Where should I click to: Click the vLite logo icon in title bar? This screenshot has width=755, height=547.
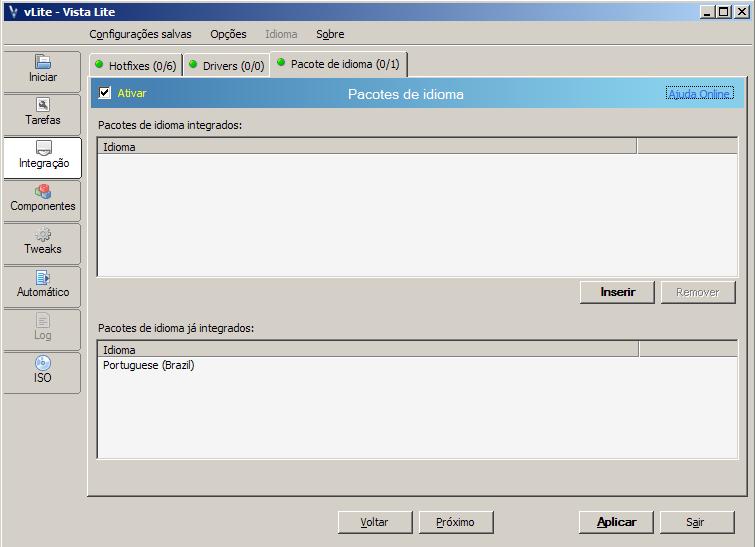click(x=13, y=12)
